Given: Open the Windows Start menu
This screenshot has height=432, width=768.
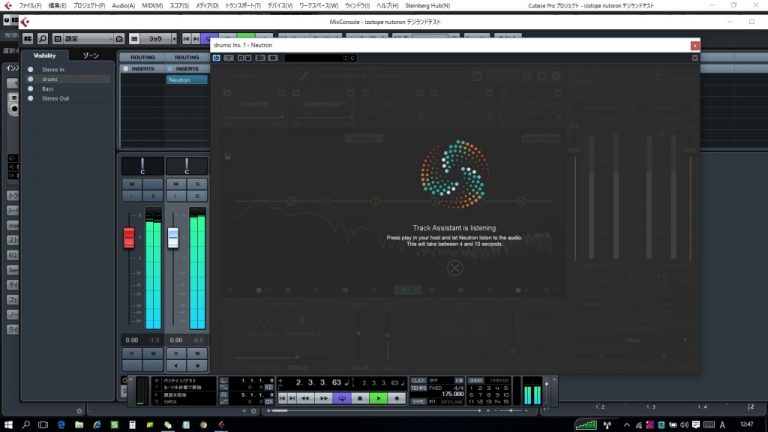Looking at the screenshot, I should click(x=8, y=425).
